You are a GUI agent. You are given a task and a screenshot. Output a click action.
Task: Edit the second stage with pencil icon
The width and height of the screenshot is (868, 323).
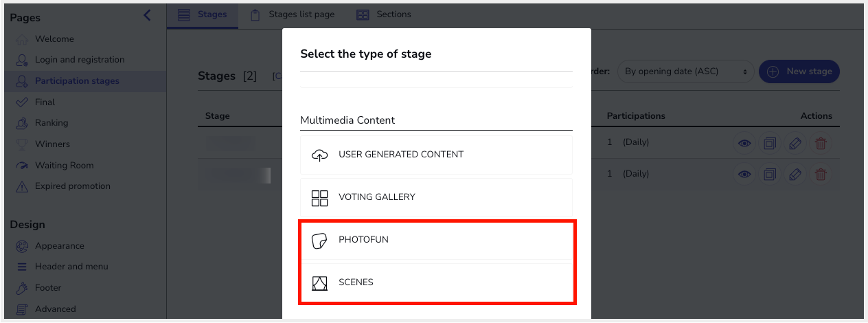(x=795, y=175)
